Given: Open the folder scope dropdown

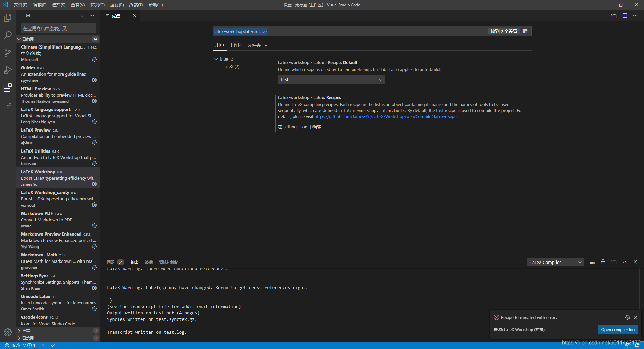Looking at the screenshot, I should (x=257, y=45).
